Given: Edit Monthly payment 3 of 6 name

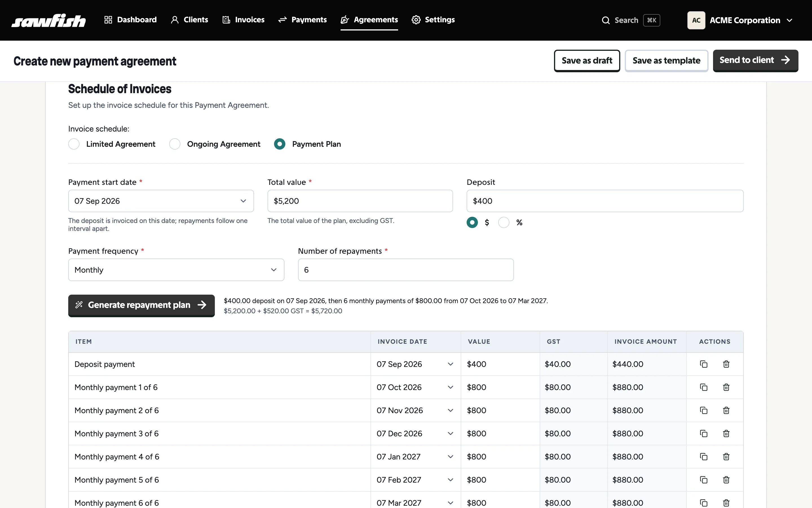Looking at the screenshot, I should 219,434.
